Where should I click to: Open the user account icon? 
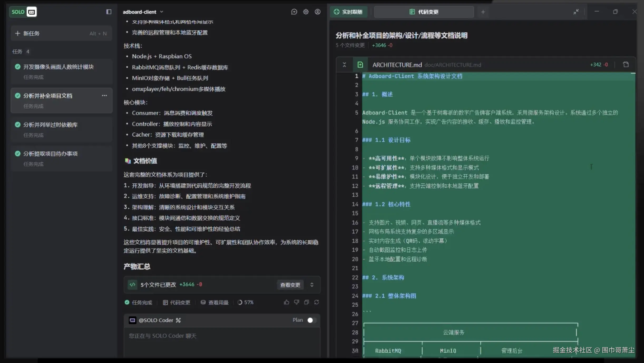(318, 12)
